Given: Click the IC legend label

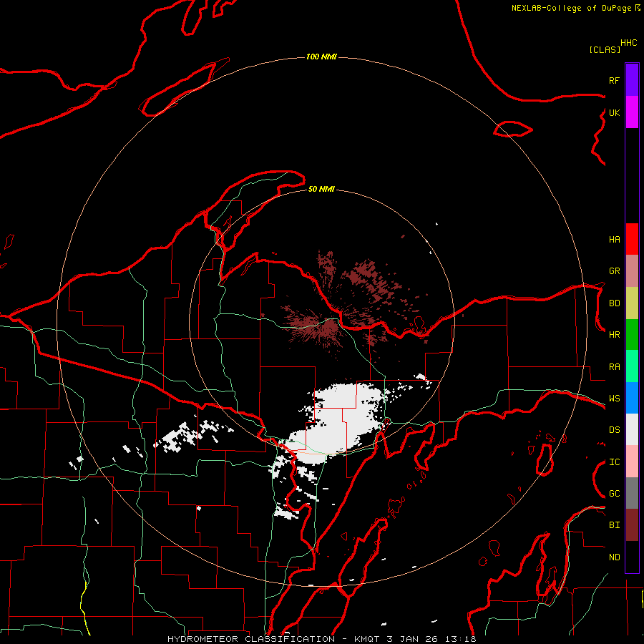Looking at the screenshot, I should tap(614, 462).
